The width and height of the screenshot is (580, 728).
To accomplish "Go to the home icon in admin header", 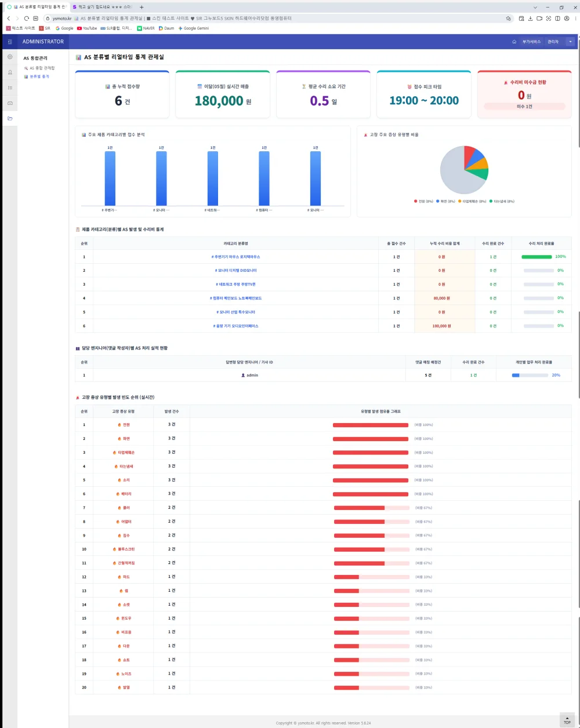I will (x=514, y=42).
